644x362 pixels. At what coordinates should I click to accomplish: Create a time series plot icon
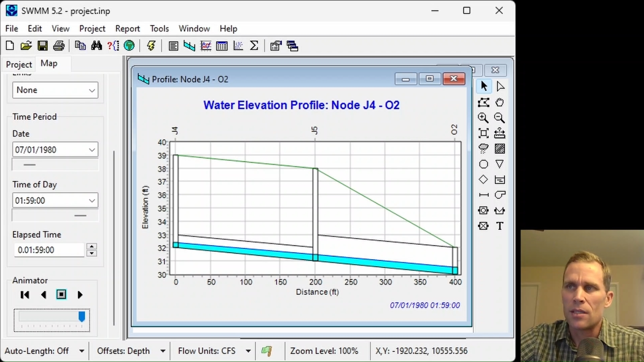click(205, 46)
